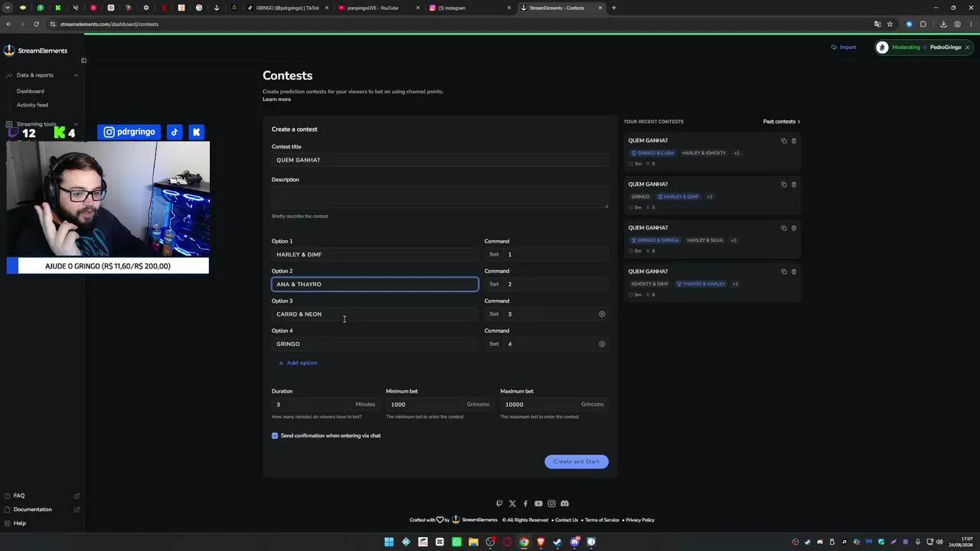The height and width of the screenshot is (551, 980).
Task: Open the Contact Us footer link
Action: (567, 520)
